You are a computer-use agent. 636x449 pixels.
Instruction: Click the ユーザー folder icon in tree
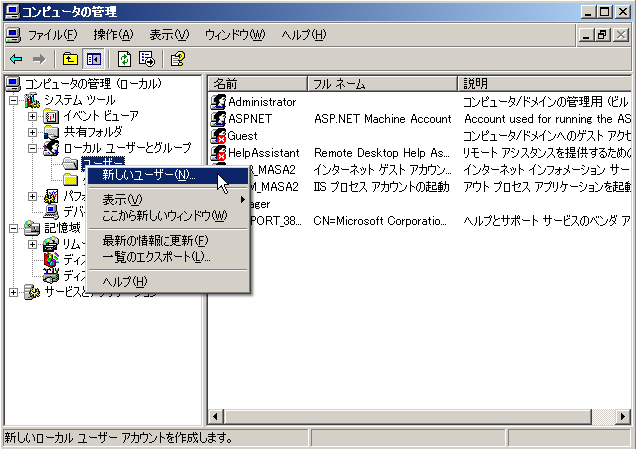tap(71, 164)
